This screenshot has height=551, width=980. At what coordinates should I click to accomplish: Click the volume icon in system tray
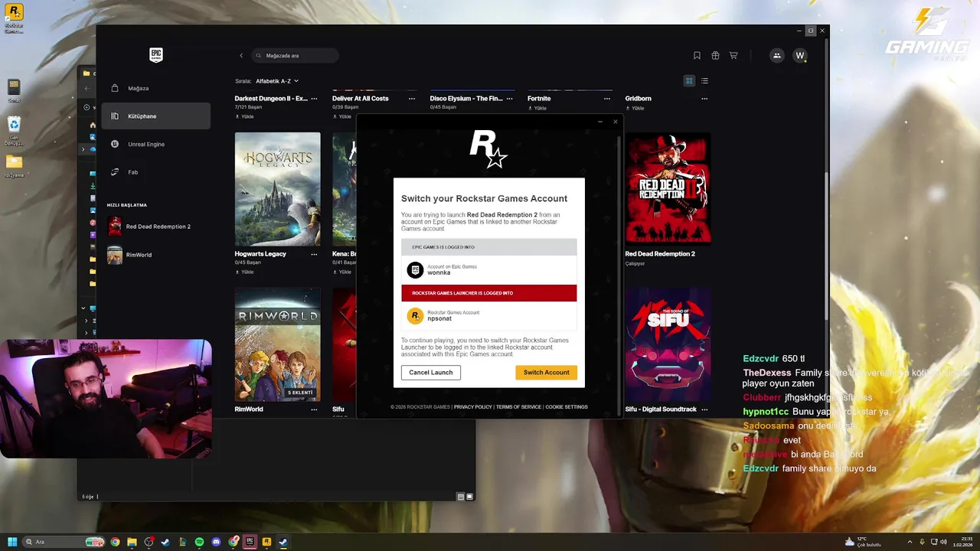tap(943, 542)
